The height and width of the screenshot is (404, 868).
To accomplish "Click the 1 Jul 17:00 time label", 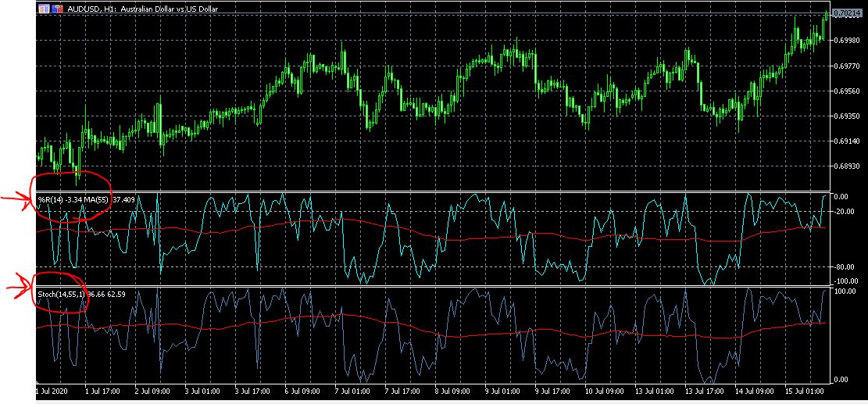I will [x=103, y=391].
